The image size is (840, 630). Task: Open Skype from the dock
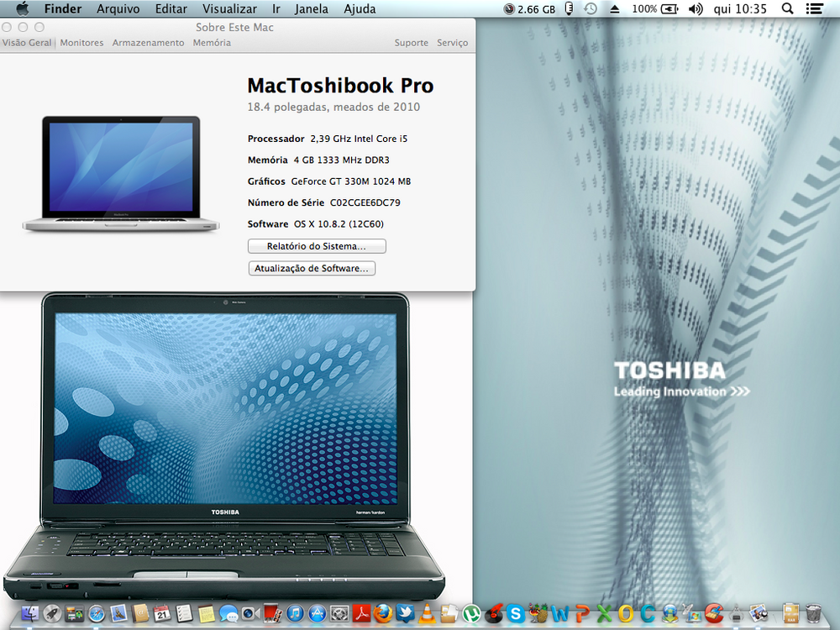515,614
